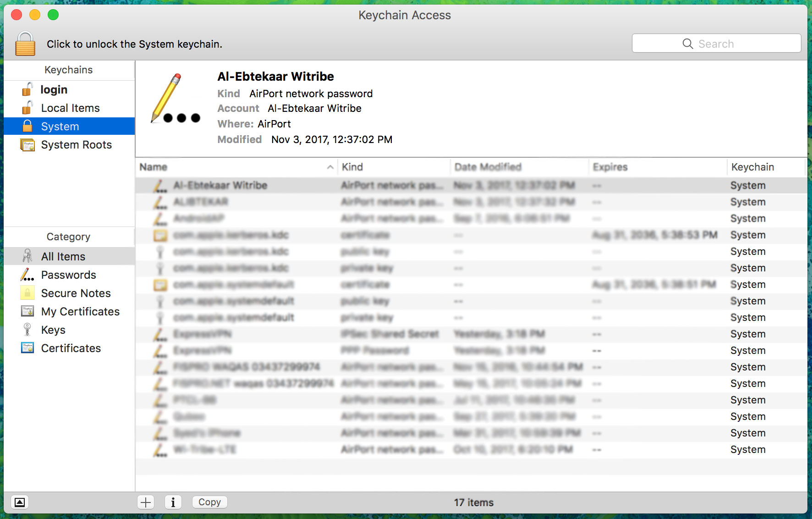
Task: Open info for selected item with i button
Action: click(173, 502)
